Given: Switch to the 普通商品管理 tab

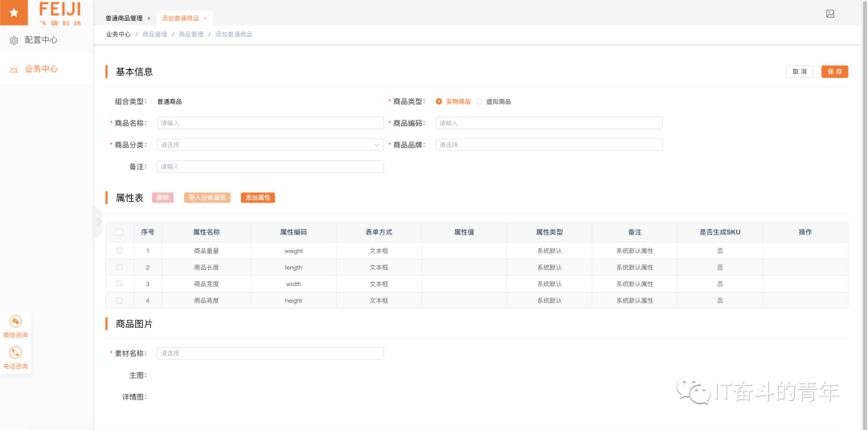Looking at the screenshot, I should click(124, 18).
